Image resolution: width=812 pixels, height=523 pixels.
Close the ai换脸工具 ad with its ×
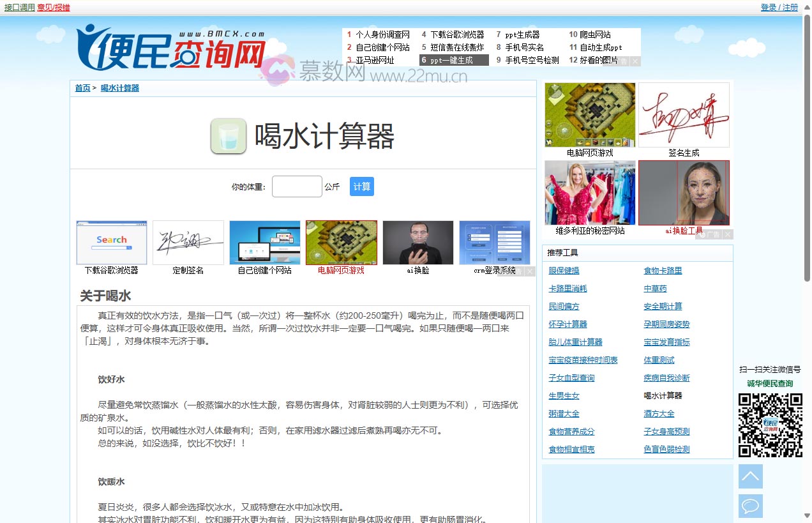(726, 234)
